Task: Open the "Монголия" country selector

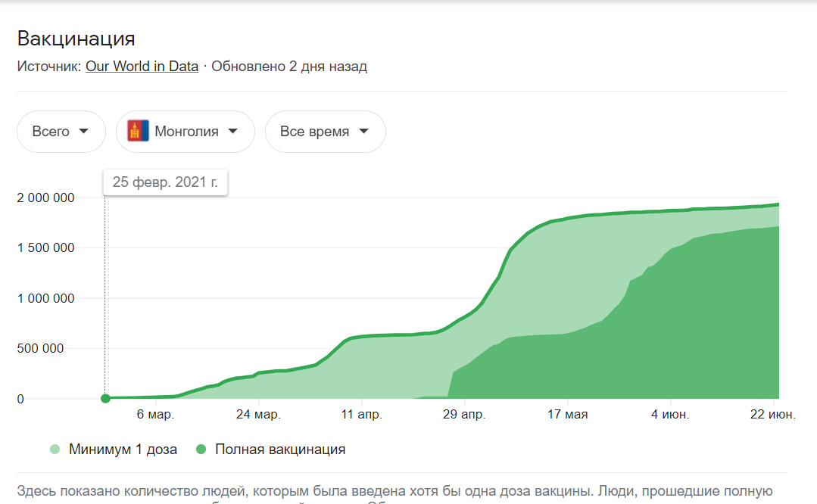Action: tap(184, 131)
